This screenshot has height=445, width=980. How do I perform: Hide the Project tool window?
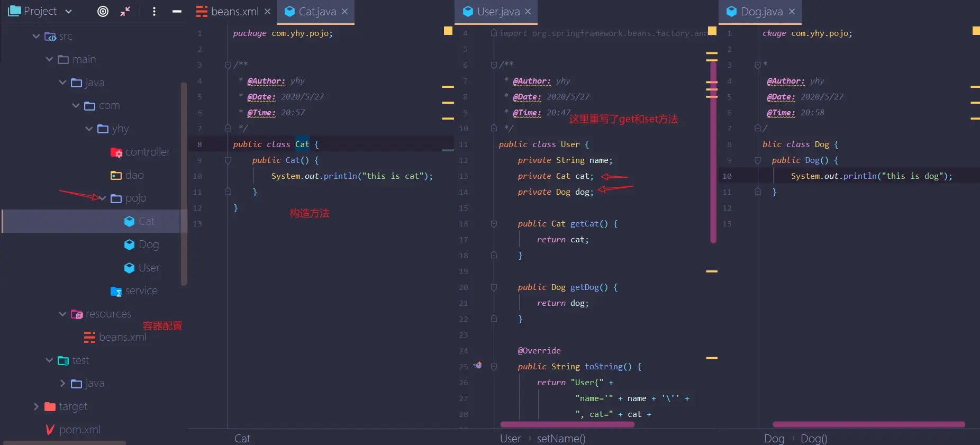pyautogui.click(x=177, y=11)
